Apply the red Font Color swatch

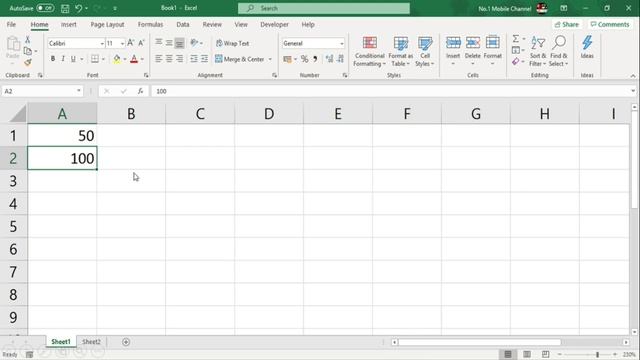(134, 59)
